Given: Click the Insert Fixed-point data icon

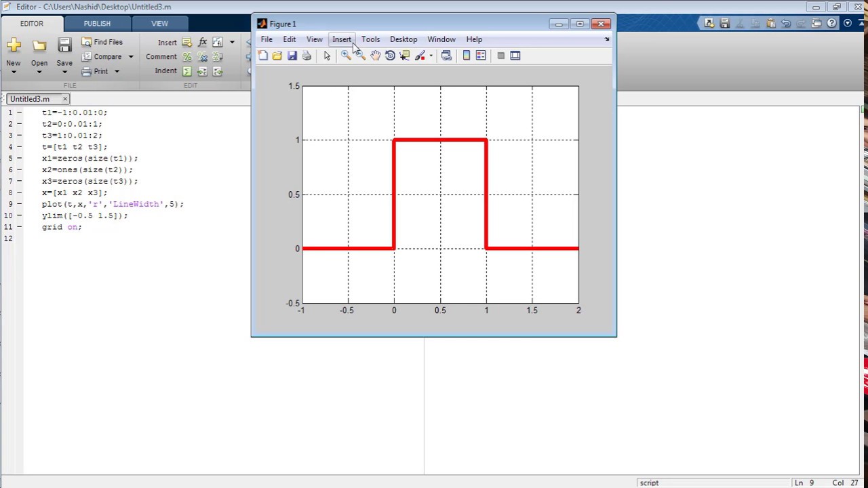Looking at the screenshot, I should click(x=218, y=42).
